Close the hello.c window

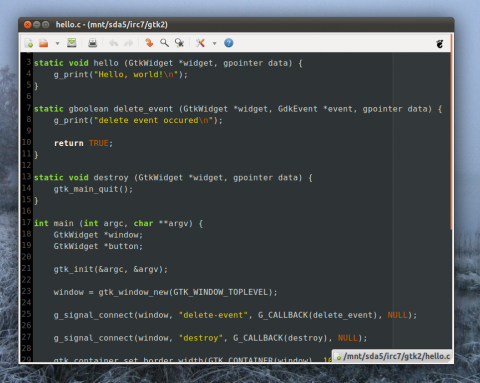coord(28,25)
